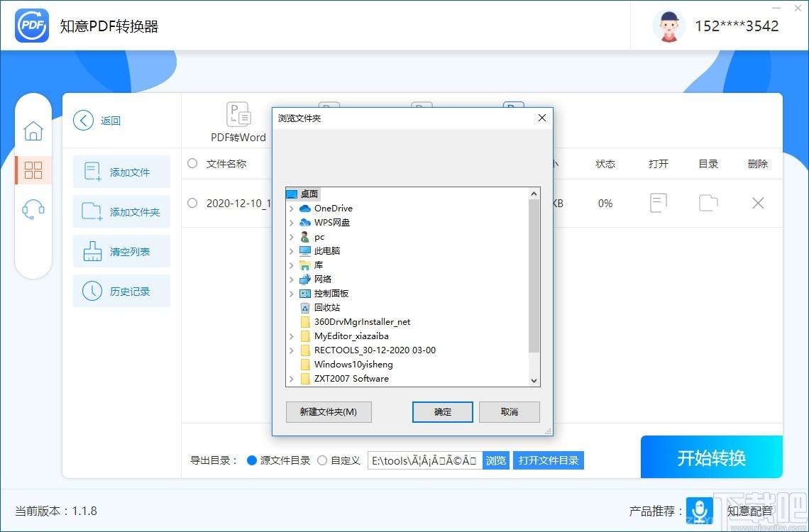Expand the pc tree node
Image resolution: width=809 pixels, height=532 pixels.
click(292, 237)
